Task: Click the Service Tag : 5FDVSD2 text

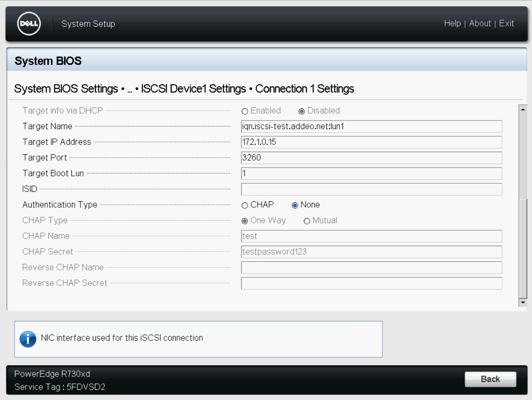Action: click(x=59, y=387)
